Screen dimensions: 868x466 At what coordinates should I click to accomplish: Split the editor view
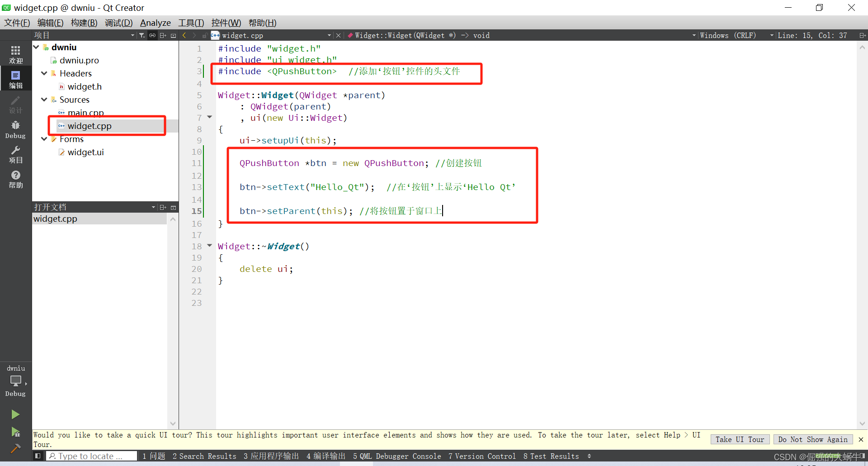click(x=862, y=35)
